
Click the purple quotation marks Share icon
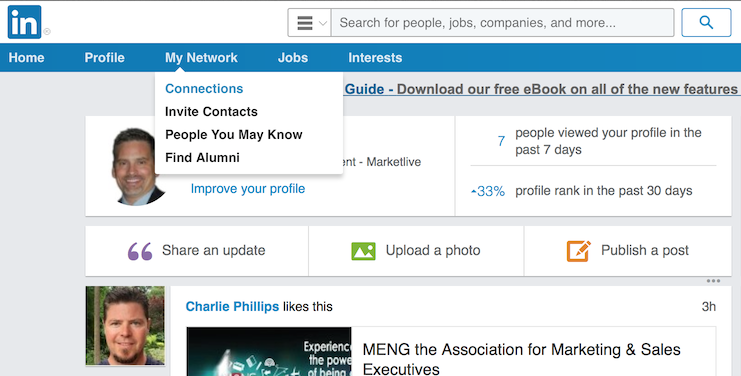140,251
